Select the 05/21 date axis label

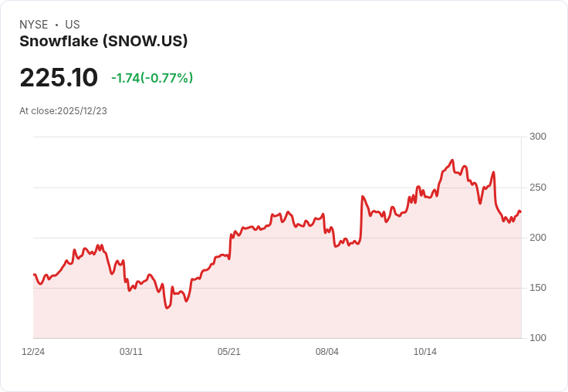coord(229,351)
